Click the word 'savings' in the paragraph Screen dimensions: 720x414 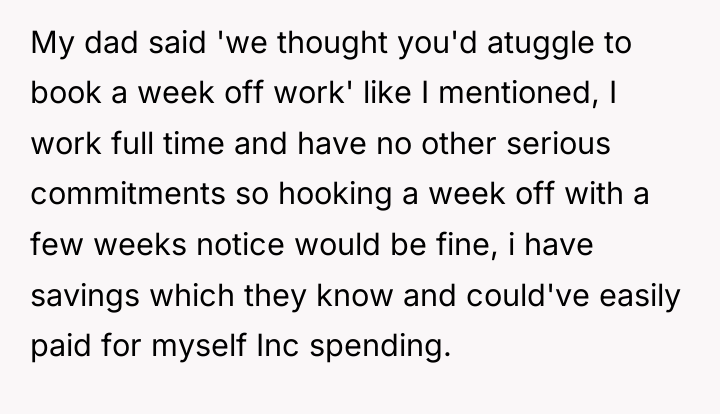coord(85,297)
